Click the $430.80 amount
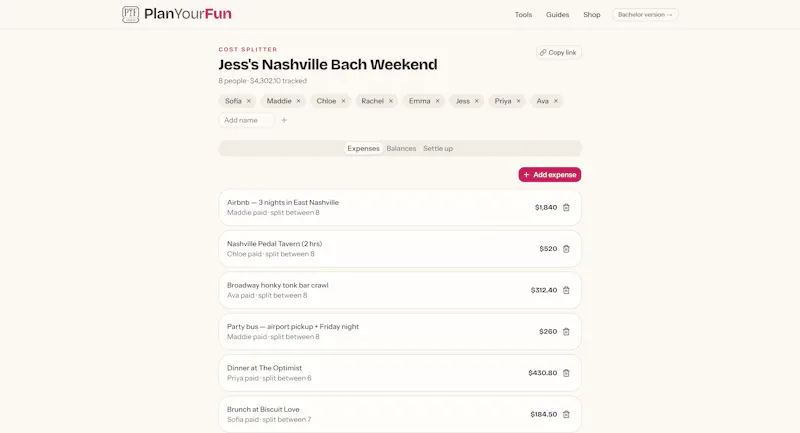Viewport: 800px width, 433px height. [543, 373]
